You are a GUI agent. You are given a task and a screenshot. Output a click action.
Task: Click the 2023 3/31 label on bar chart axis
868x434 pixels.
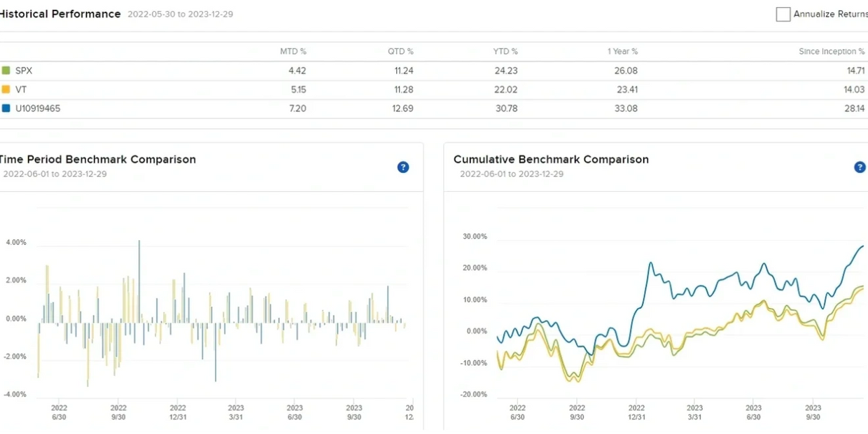236,412
